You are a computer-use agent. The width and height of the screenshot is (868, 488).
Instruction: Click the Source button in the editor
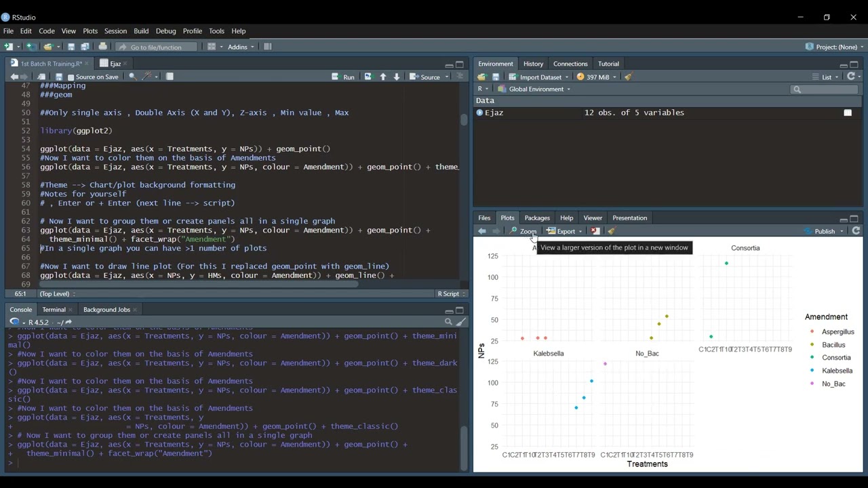pos(425,77)
